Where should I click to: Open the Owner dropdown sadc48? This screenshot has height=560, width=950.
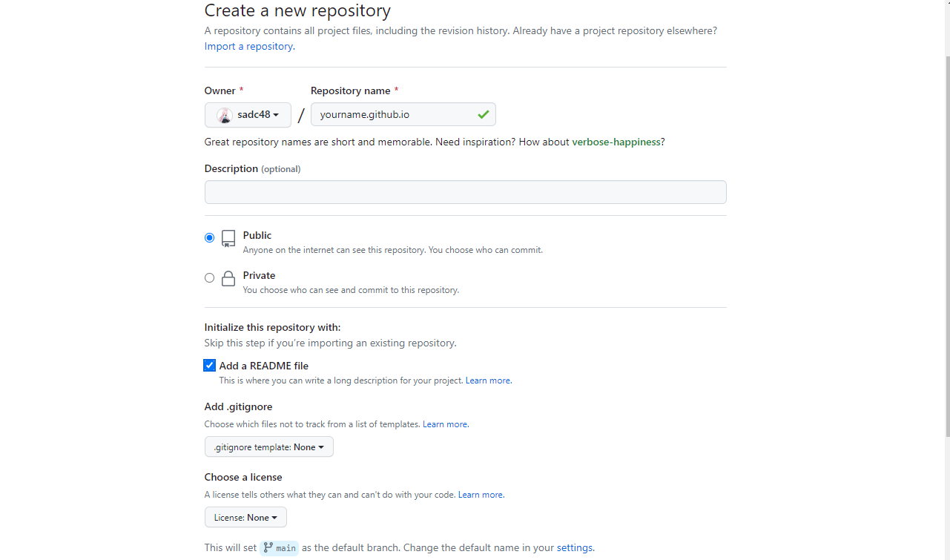click(x=248, y=115)
